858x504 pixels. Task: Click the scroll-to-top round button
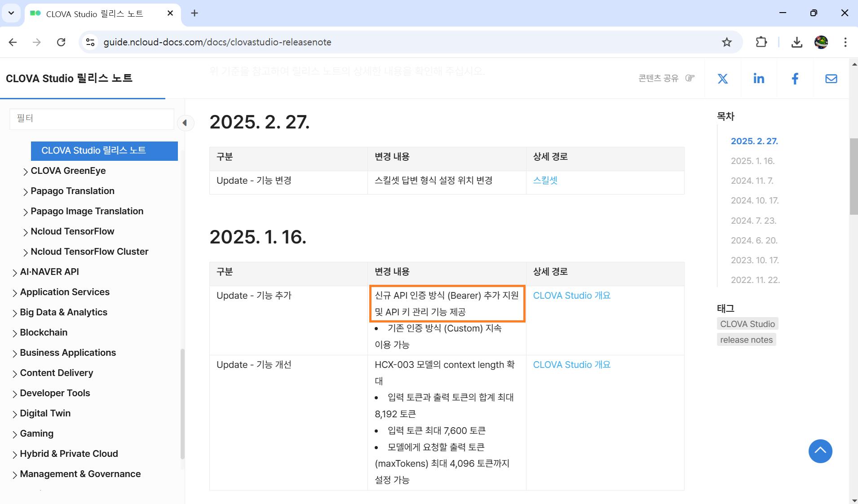point(820,451)
